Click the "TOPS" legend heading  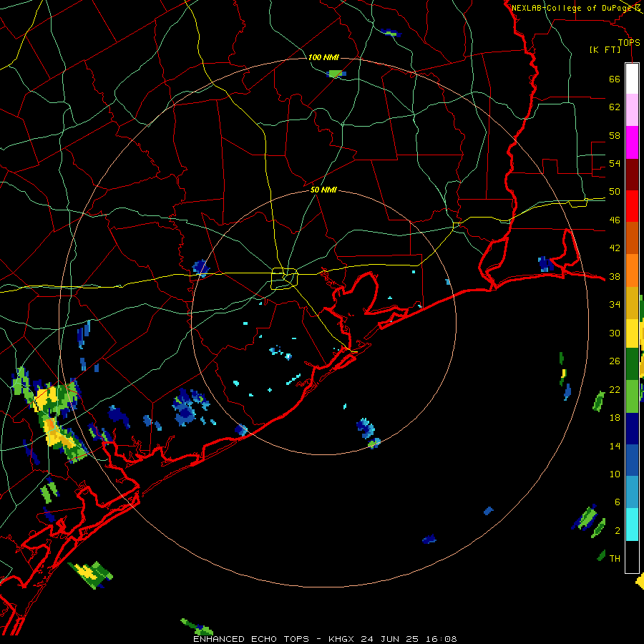pyautogui.click(x=629, y=42)
